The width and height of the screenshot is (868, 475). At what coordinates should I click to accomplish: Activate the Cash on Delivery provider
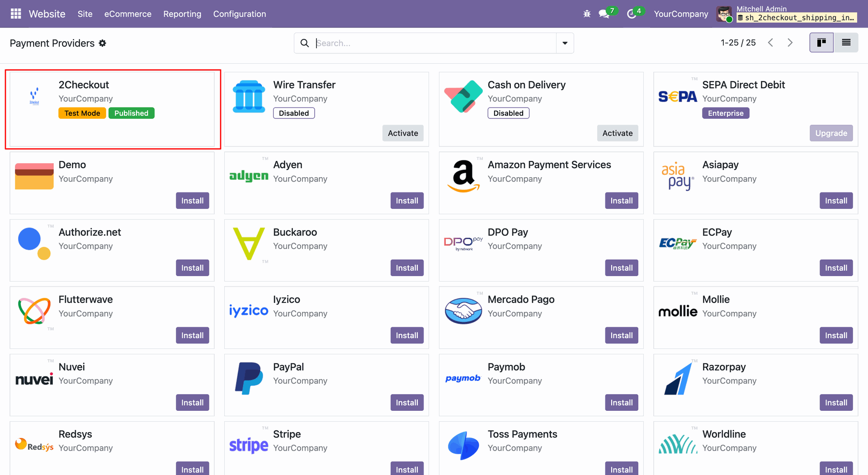point(618,133)
